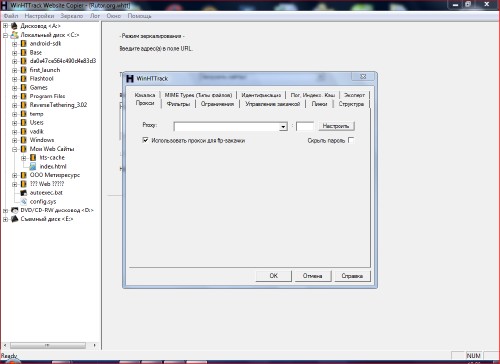The width and height of the screenshot is (500, 364).
Task: Switch to the MIME Types tab
Action: pos(198,95)
